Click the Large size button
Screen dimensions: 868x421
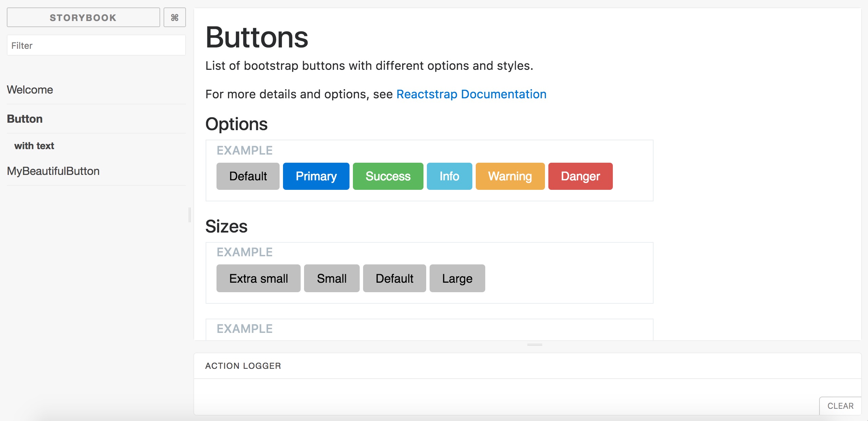(457, 278)
